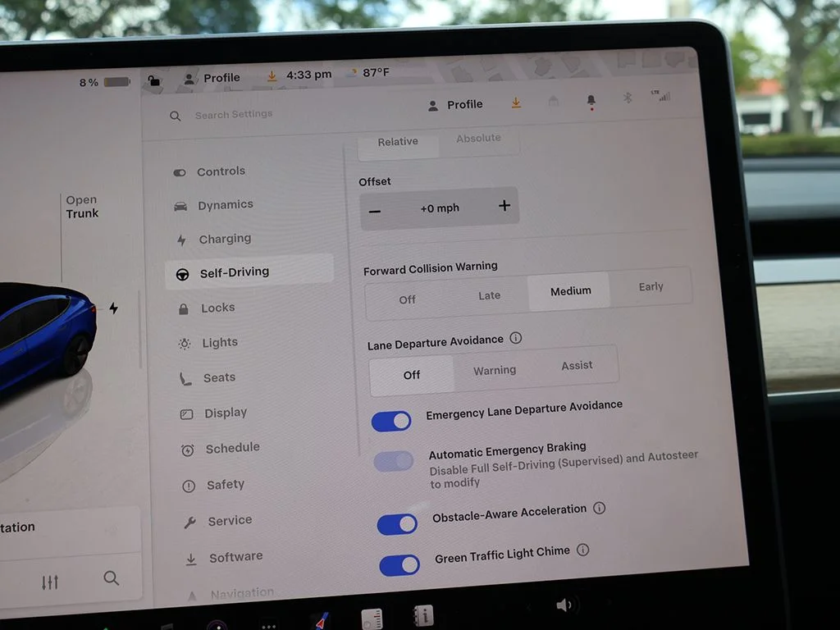840x630 pixels.
Task: Open Green Traffic Light Chime info icon
Action: coord(583,550)
